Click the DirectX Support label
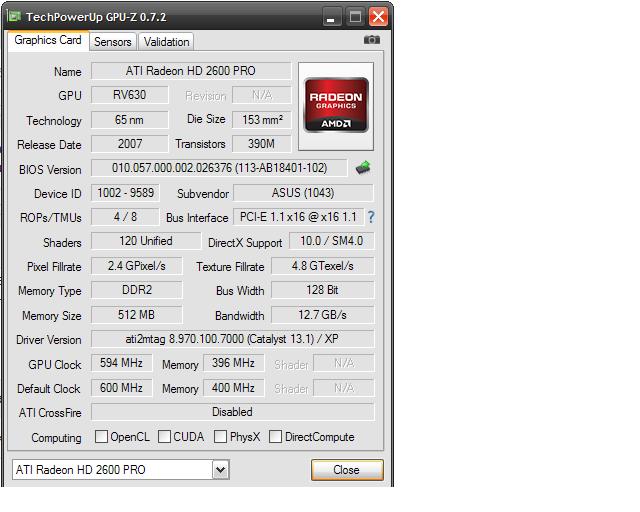Image resolution: width=640 pixels, height=512 pixels. point(245,243)
